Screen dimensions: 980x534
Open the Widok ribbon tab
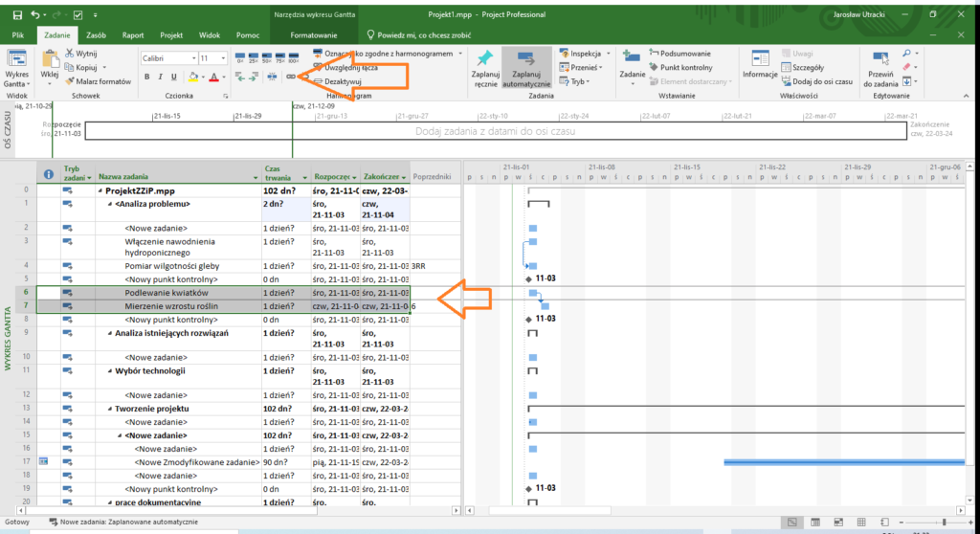point(210,34)
